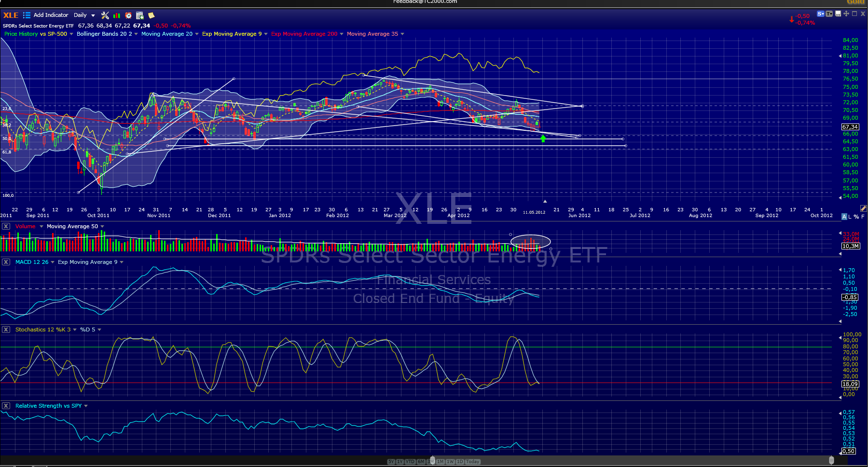Image resolution: width=868 pixels, height=467 pixels.
Task: Jump to the Today range button
Action: (x=473, y=462)
